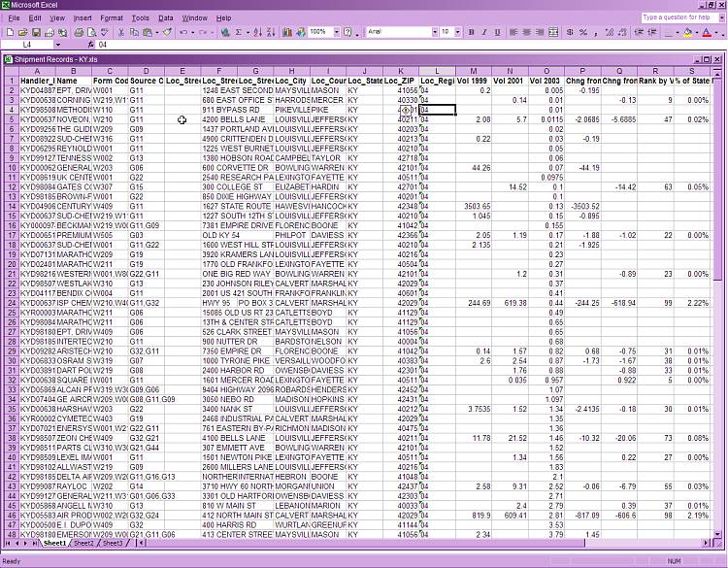Undo the last action
Viewport: 728px width, 568px height.
[x=183, y=32]
